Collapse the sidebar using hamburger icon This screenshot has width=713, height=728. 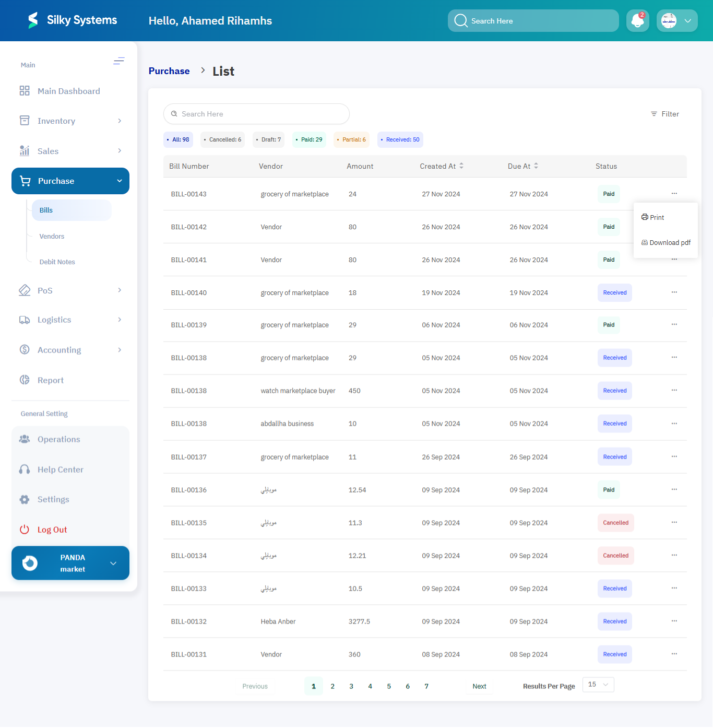point(119,61)
